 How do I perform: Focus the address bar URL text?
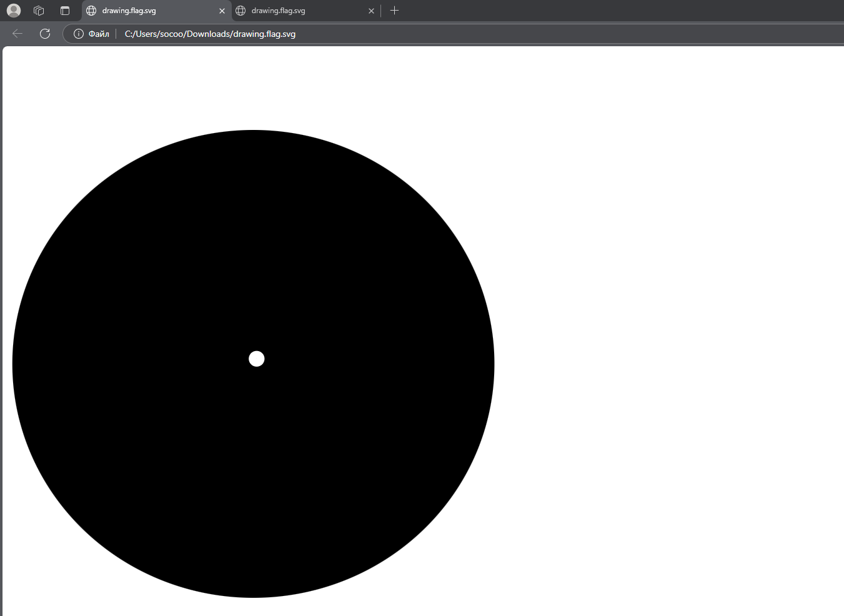[210, 34]
